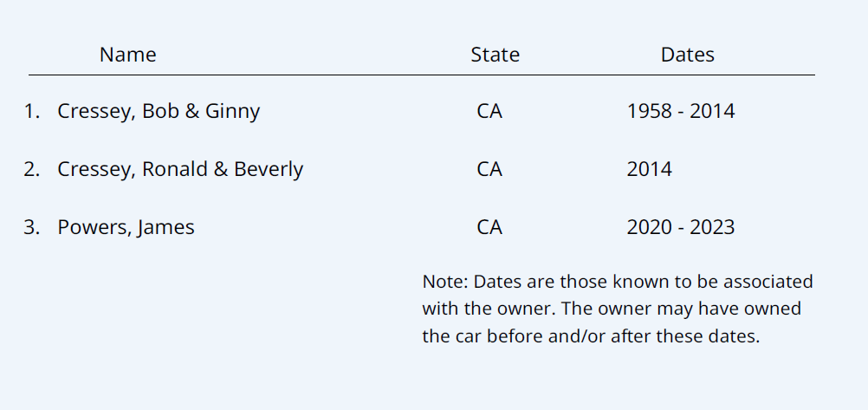This screenshot has height=410, width=868.
Task: Click row number 1 in list
Action: coord(31,112)
